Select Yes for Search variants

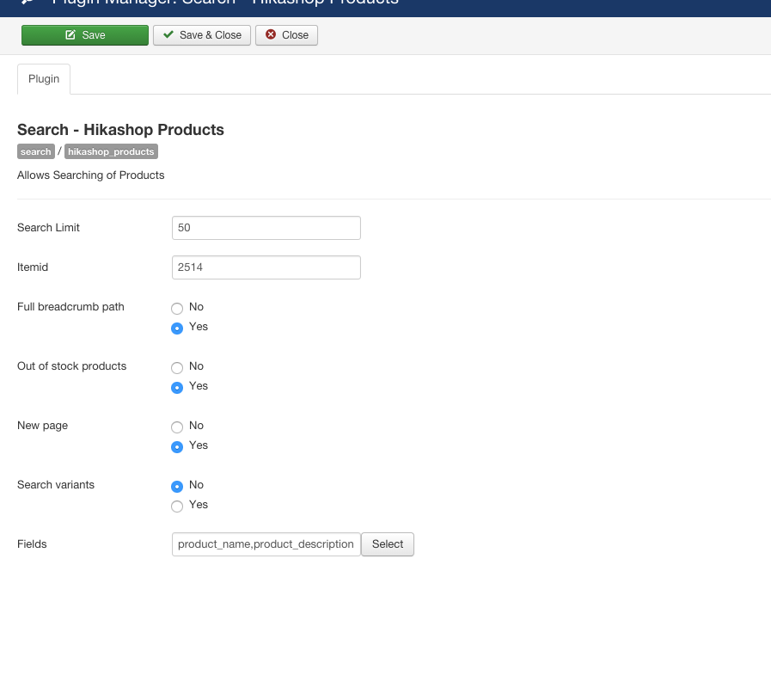[177, 506]
